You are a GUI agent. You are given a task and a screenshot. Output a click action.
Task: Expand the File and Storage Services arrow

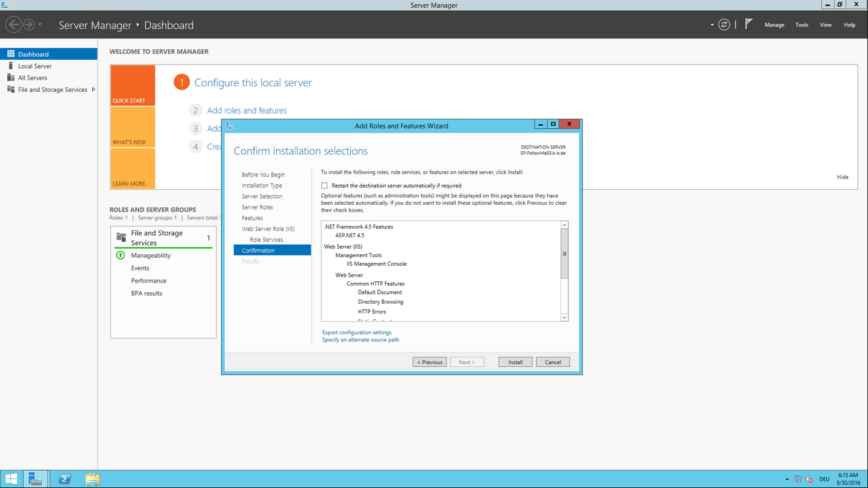(93, 89)
